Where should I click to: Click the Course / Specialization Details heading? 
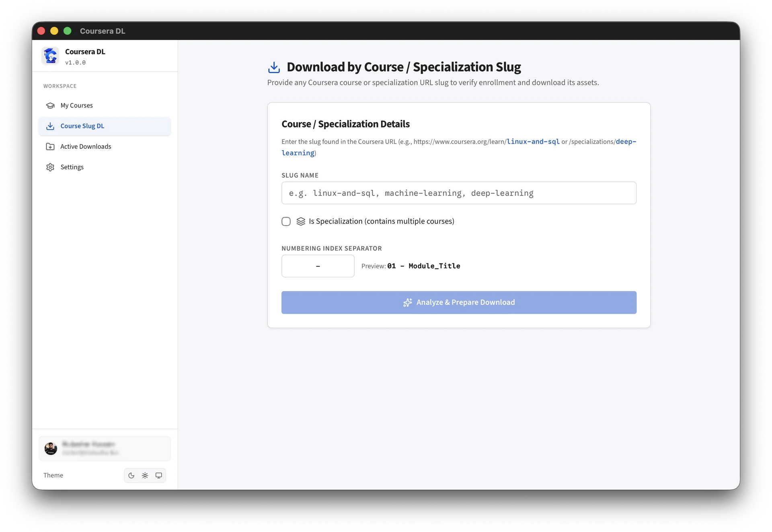tap(345, 124)
